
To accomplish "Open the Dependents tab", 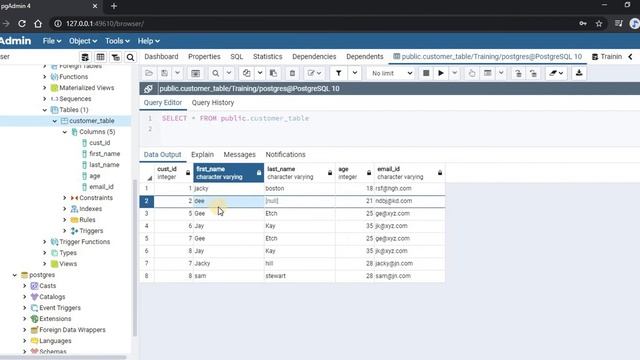I will [x=364, y=57].
